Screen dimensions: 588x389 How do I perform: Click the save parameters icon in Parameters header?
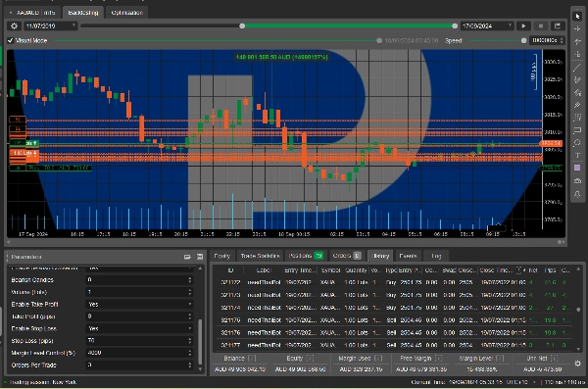(200, 257)
